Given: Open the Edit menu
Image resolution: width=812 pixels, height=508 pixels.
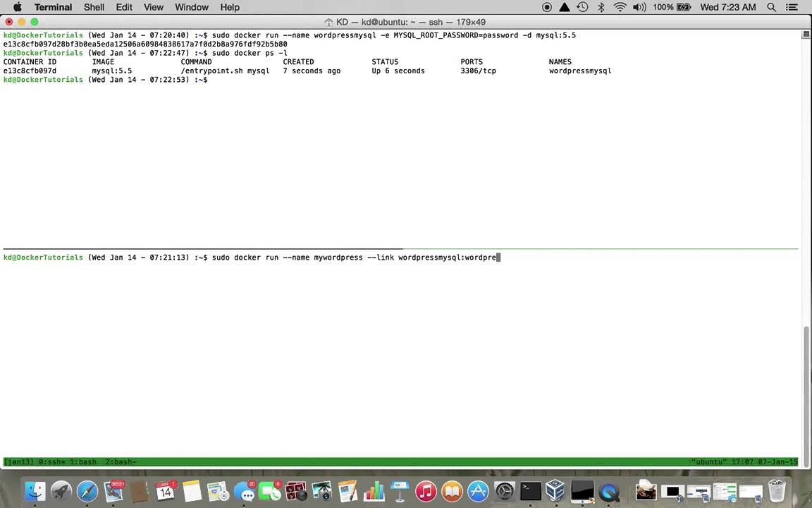Looking at the screenshot, I should [x=124, y=7].
